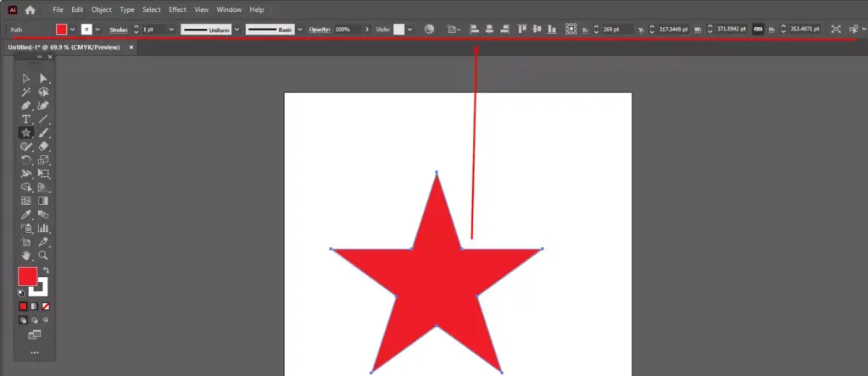The image size is (868, 376).
Task: Open graphic Style dropdown
Action: click(x=410, y=30)
